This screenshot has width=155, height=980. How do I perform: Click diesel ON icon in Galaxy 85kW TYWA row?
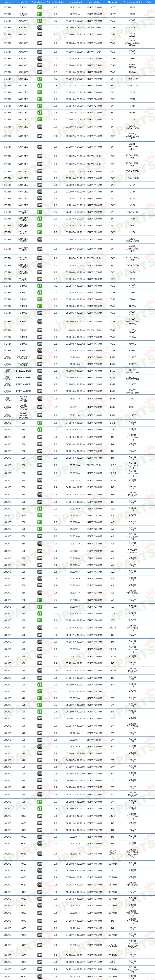pos(40,52)
